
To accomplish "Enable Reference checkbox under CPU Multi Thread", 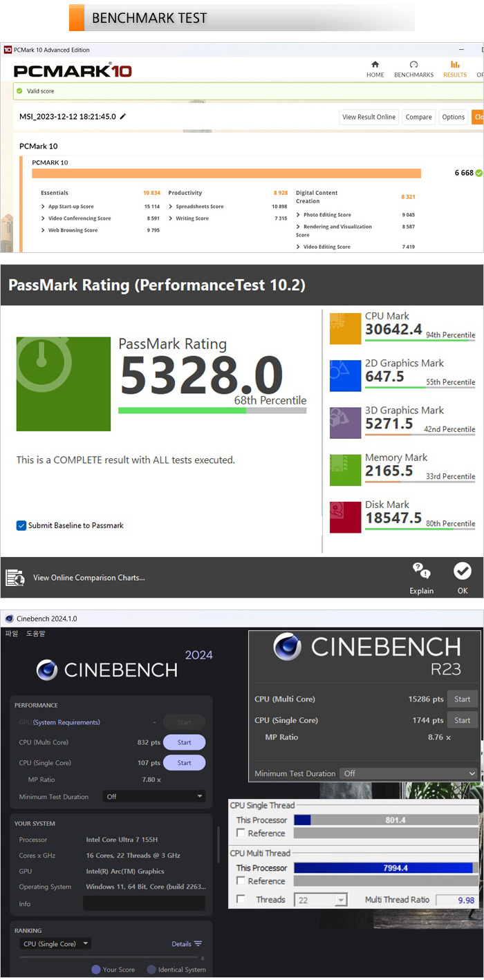I will pyautogui.click(x=241, y=880).
